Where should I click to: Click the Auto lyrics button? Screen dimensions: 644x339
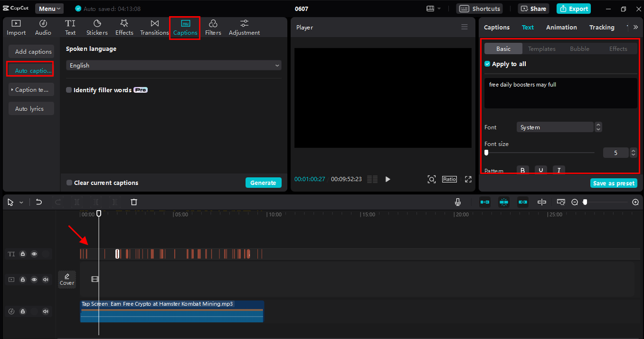(31, 109)
